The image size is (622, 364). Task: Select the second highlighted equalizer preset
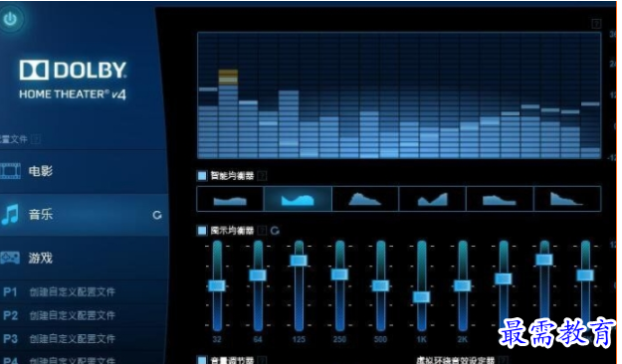click(x=298, y=199)
